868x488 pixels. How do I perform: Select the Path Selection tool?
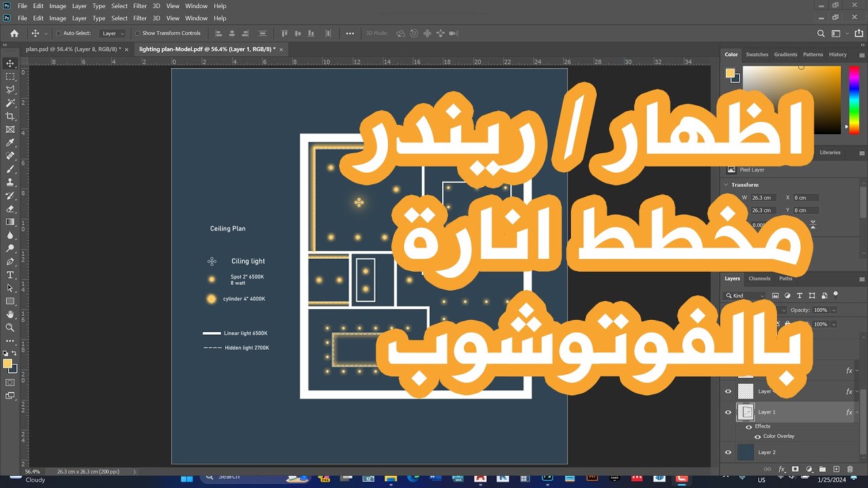(10, 288)
